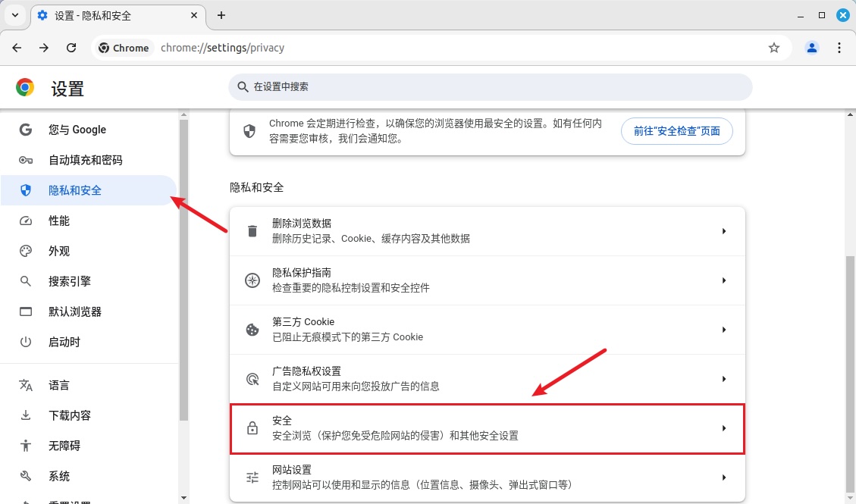The height and width of the screenshot is (504, 856).
Task: Click the 前往"安全检查"页面 button
Action: click(676, 131)
